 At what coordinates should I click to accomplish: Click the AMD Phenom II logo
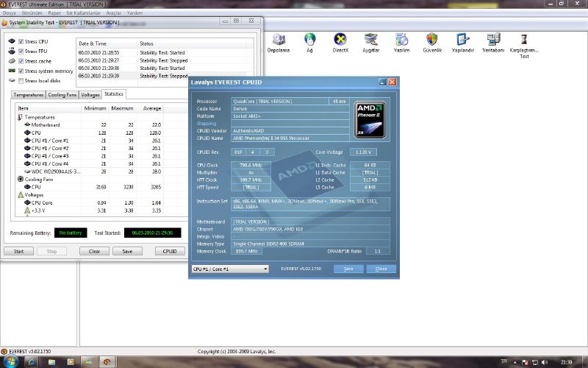tap(370, 120)
